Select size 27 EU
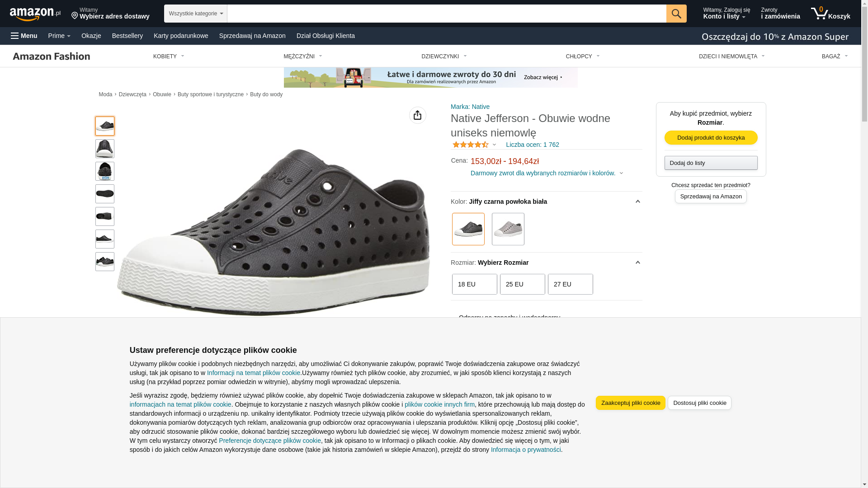This screenshot has width=868, height=488. [x=570, y=284]
